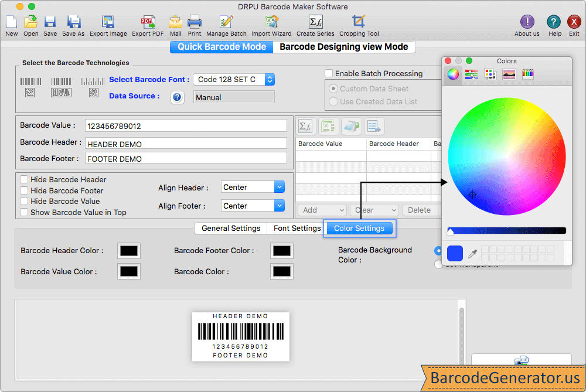Viewport: 586px width, 392px height.
Task: Click the Excel import icon above table
Action: [328, 127]
